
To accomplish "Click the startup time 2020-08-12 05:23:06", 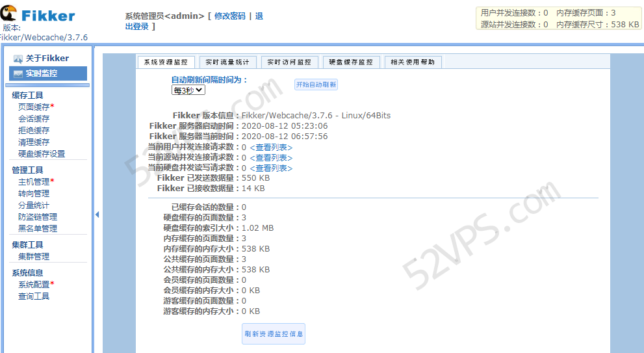I will point(285,125).
